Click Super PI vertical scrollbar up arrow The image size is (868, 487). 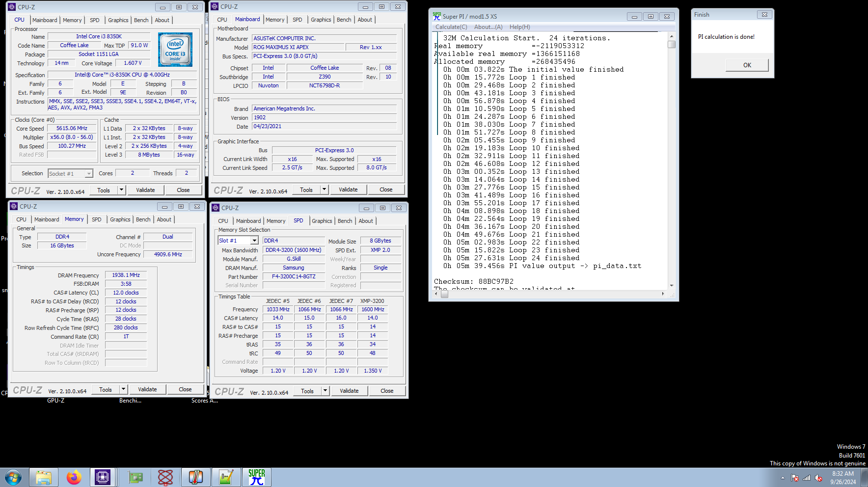672,36
